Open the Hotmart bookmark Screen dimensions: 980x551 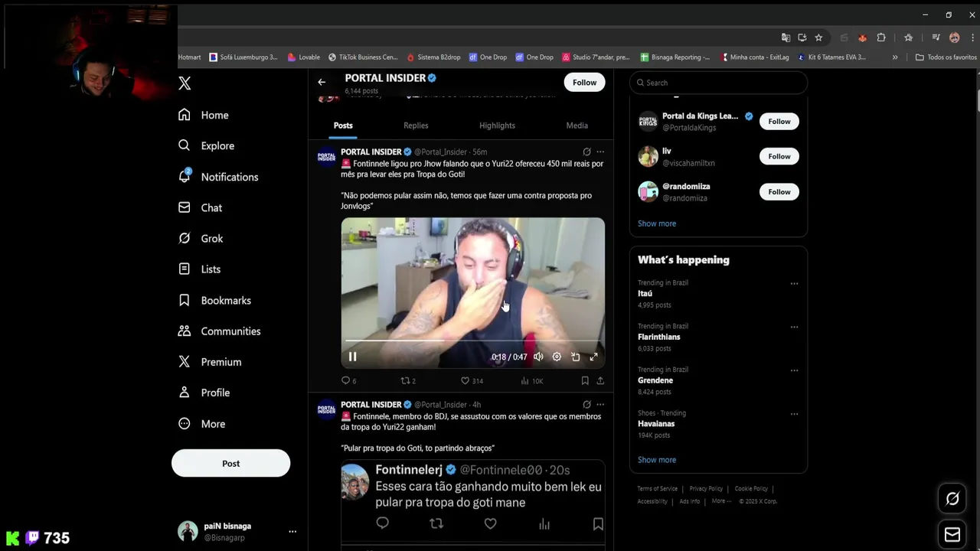pos(189,57)
